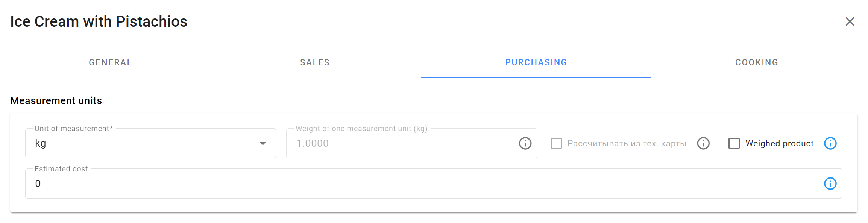Screen dimensions: 868x223
Task: Click the Weighed product label text
Action: click(x=779, y=143)
